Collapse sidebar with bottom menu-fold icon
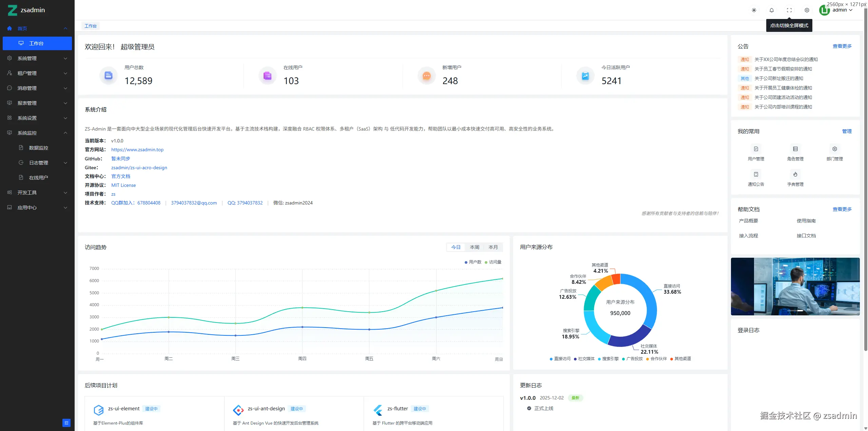The height and width of the screenshot is (431, 868). click(x=66, y=423)
